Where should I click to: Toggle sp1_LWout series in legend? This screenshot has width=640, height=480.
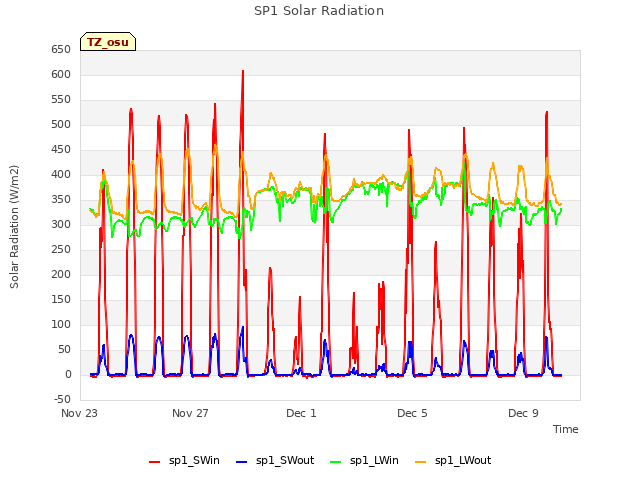(453, 460)
